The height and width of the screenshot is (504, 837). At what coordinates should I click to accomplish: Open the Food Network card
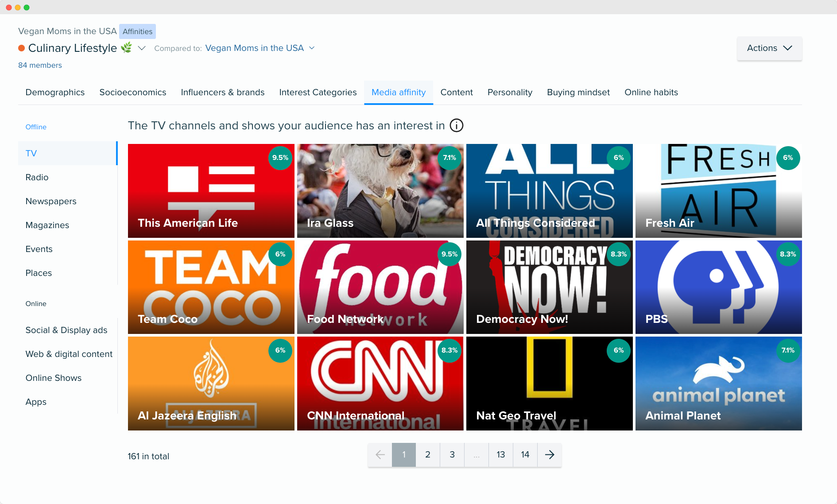380,287
